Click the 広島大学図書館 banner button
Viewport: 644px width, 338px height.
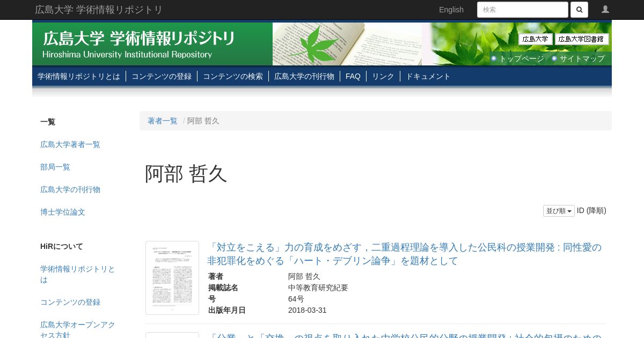582,39
